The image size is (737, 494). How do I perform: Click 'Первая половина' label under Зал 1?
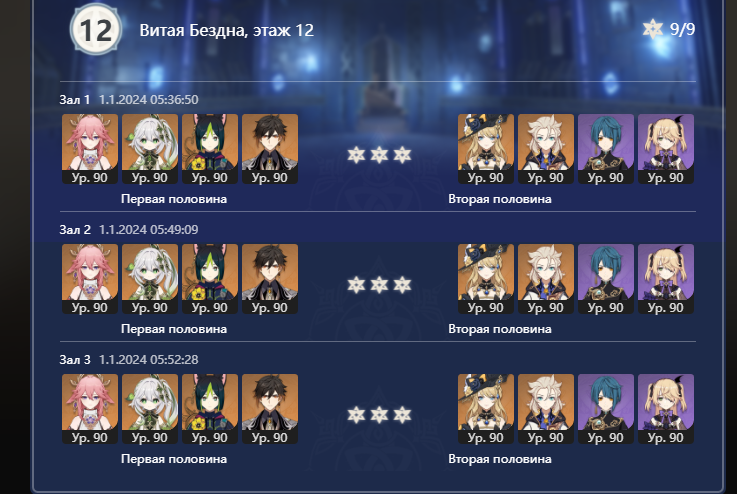tap(174, 199)
